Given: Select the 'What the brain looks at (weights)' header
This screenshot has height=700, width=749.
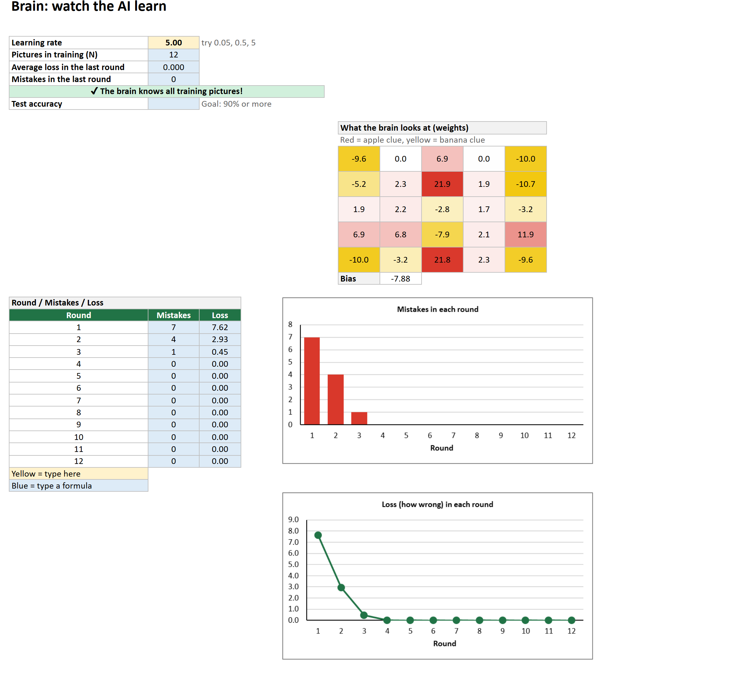Looking at the screenshot, I should pos(442,128).
